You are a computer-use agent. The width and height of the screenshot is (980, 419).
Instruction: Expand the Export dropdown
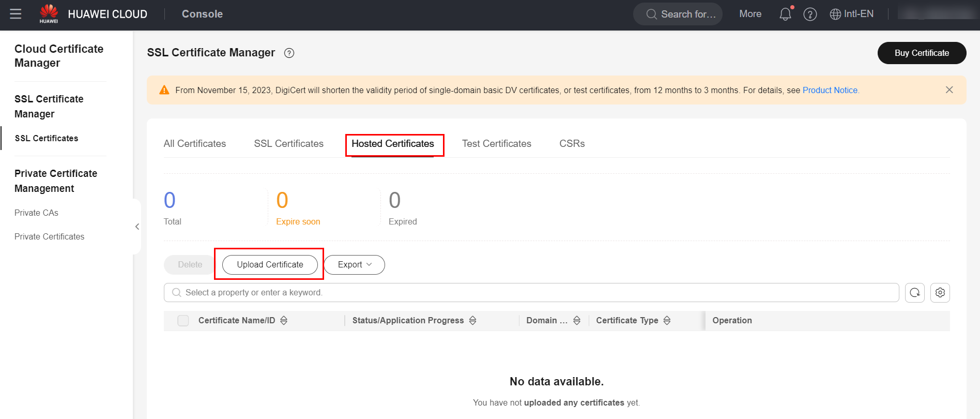pos(355,265)
